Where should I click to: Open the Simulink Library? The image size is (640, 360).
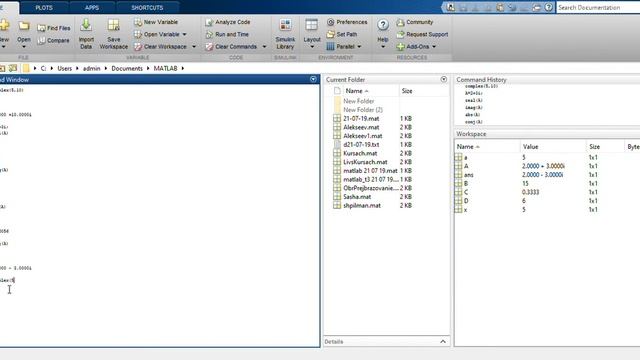tap(285, 33)
